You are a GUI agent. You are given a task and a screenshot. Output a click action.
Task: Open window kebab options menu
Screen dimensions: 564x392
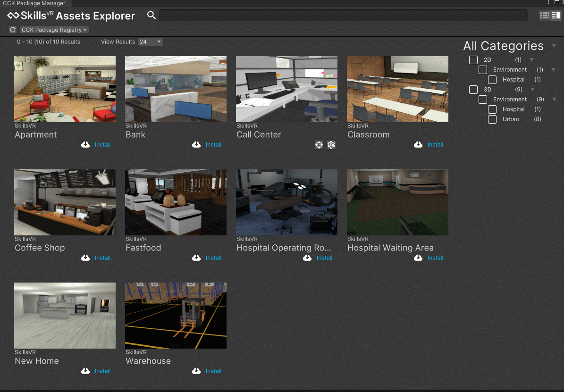tap(548, 2)
